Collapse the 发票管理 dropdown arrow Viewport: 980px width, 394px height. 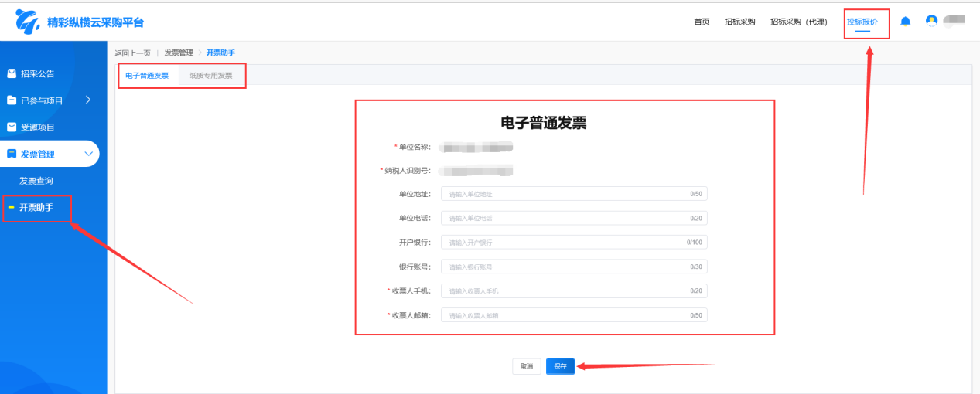click(x=88, y=154)
